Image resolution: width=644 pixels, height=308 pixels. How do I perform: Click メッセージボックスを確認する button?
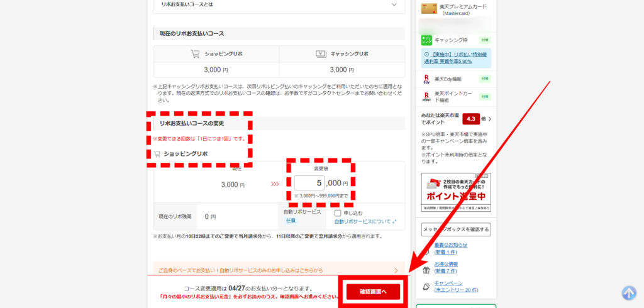pyautogui.click(x=456, y=229)
